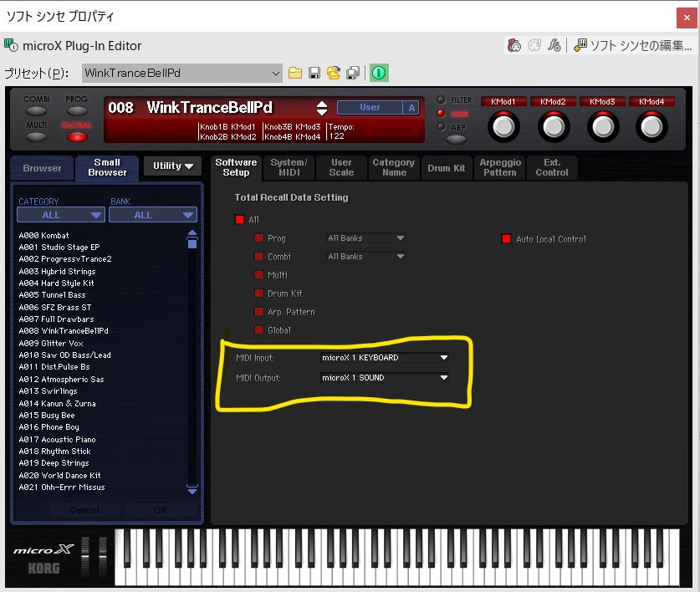This screenshot has width=700, height=592.
Task: Toggle the Multi checkbox
Action: click(258, 274)
